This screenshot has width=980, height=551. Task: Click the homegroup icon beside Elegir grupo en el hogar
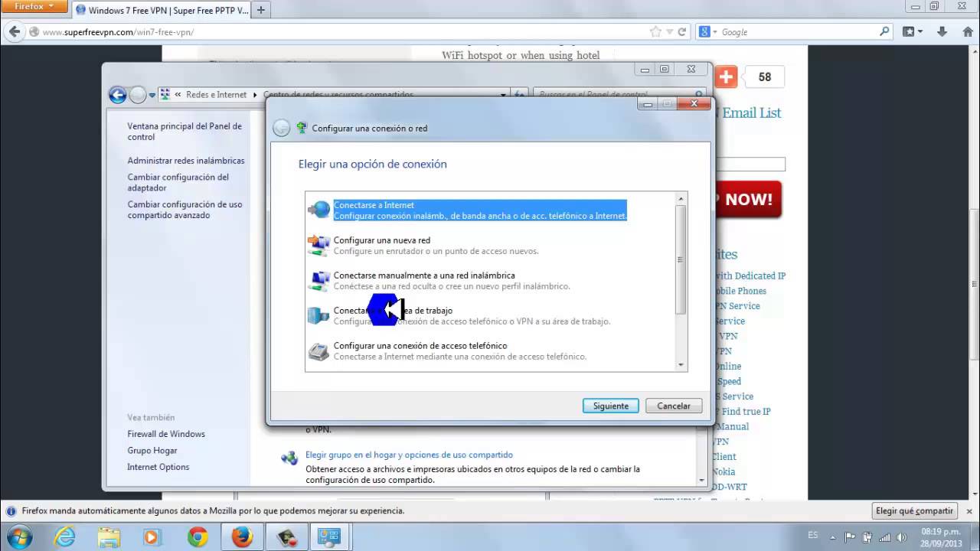(289, 458)
